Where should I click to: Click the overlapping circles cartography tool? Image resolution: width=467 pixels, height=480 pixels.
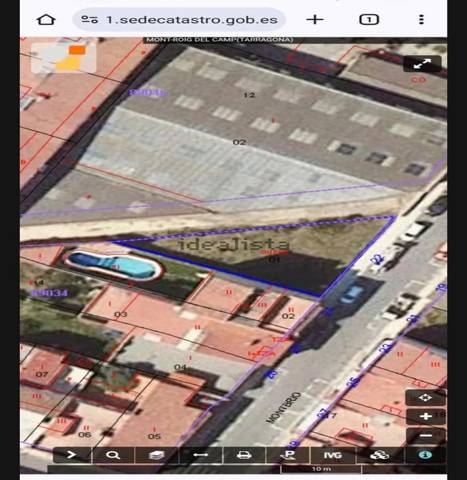coord(379,455)
